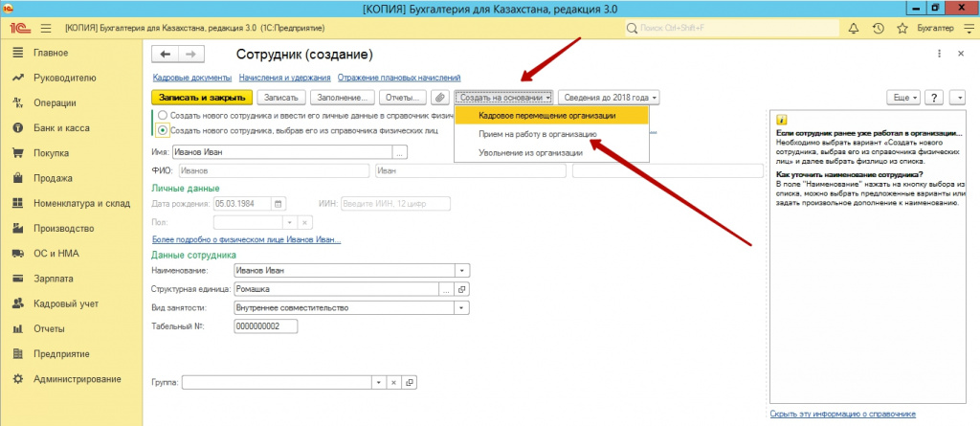Open Продажа section in sidebar
This screenshot has height=426, width=980.
tap(53, 178)
